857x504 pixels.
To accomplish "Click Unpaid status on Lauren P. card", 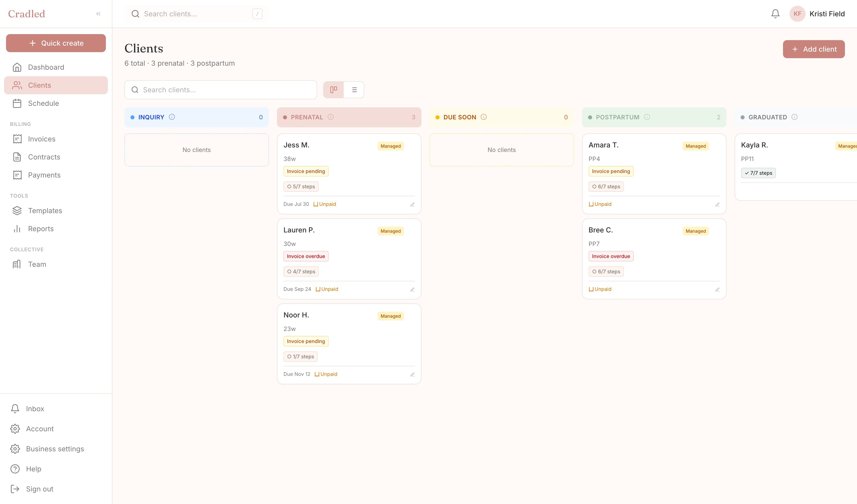I will pyautogui.click(x=327, y=289).
